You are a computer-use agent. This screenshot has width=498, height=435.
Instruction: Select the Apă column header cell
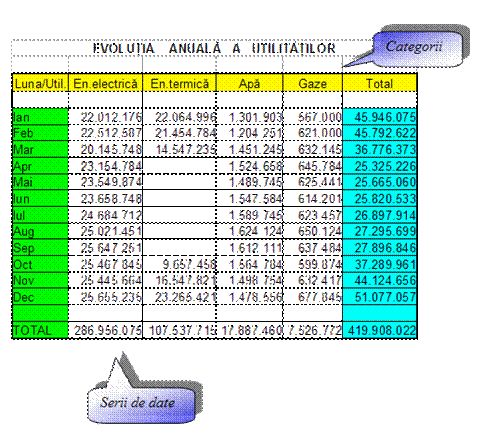tap(249, 83)
